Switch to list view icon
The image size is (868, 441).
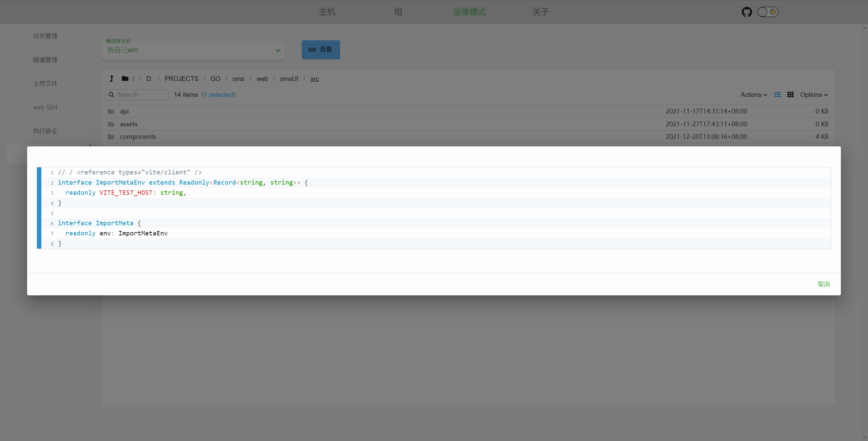pos(777,94)
